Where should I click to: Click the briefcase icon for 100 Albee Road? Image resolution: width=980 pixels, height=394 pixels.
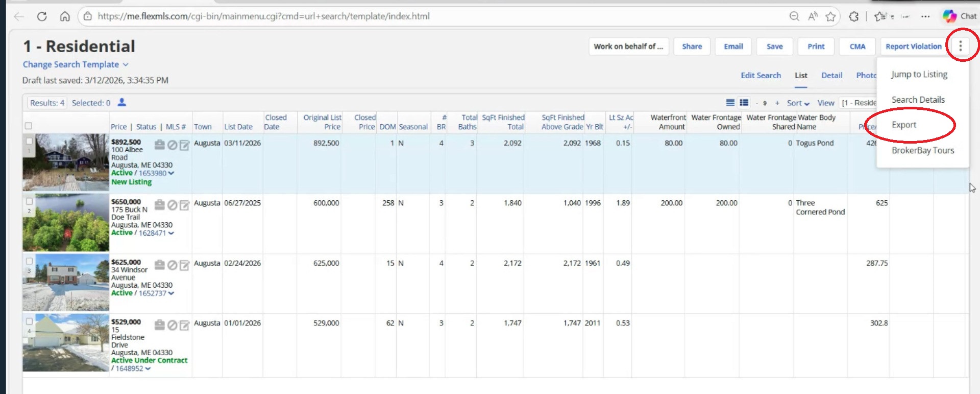160,145
